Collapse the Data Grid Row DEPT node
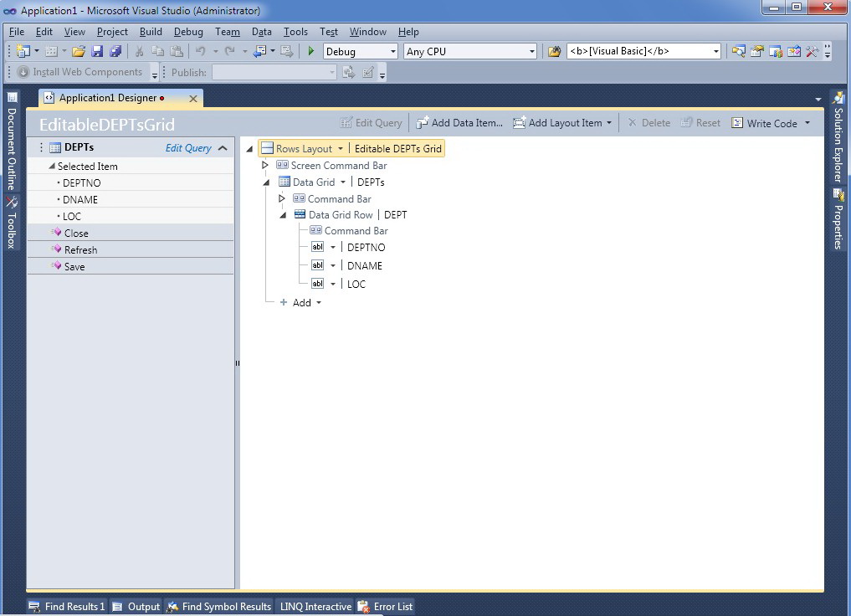851x616 pixels. 283,215
